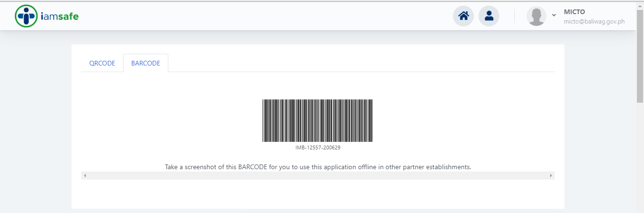Go to the Home page icon
Image resolution: width=644 pixels, height=213 pixels.
point(463,16)
